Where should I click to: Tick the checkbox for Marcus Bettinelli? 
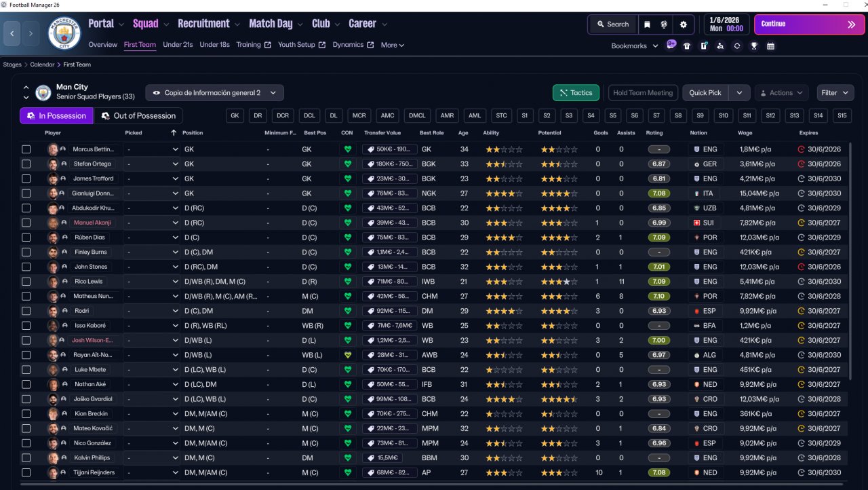pyautogui.click(x=26, y=149)
